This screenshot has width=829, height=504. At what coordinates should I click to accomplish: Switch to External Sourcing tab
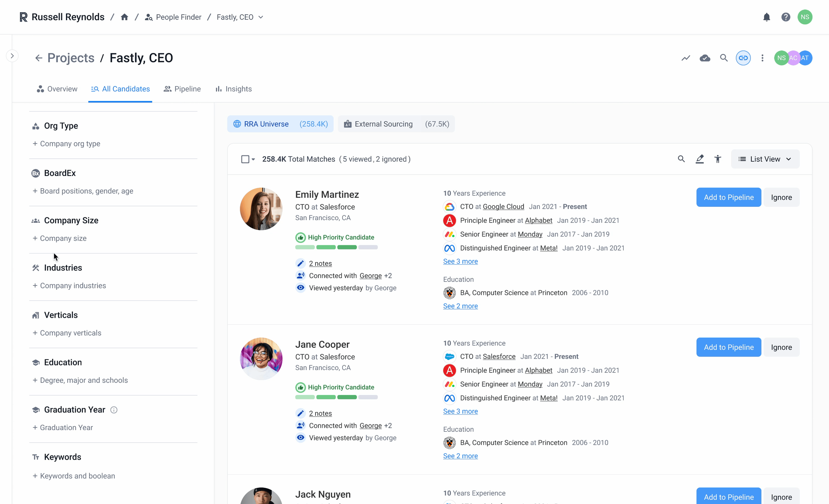396,124
